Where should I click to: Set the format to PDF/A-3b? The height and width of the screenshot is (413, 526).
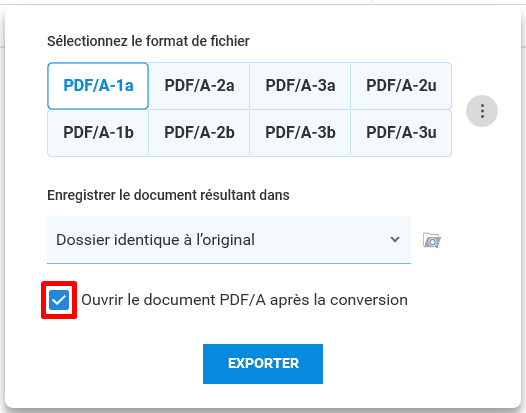click(300, 133)
